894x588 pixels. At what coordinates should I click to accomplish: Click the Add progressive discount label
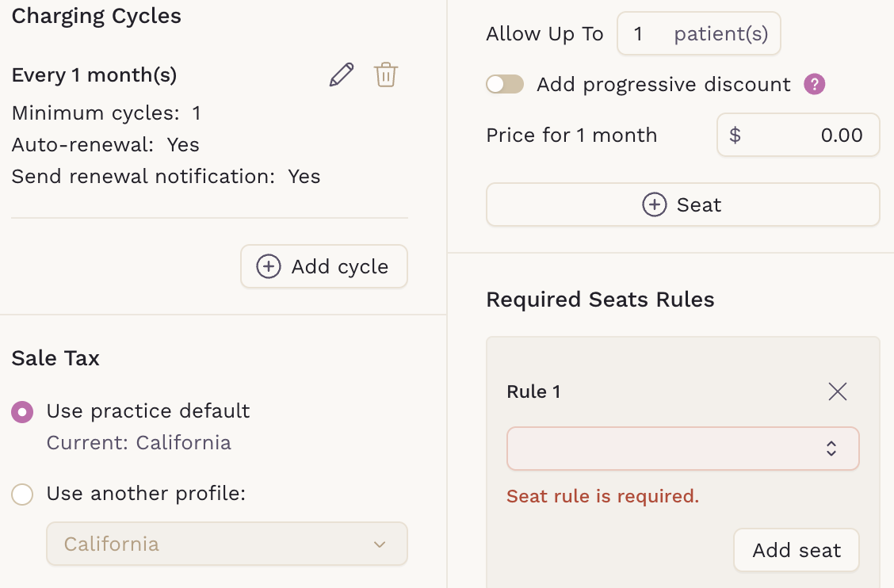pyautogui.click(x=663, y=85)
